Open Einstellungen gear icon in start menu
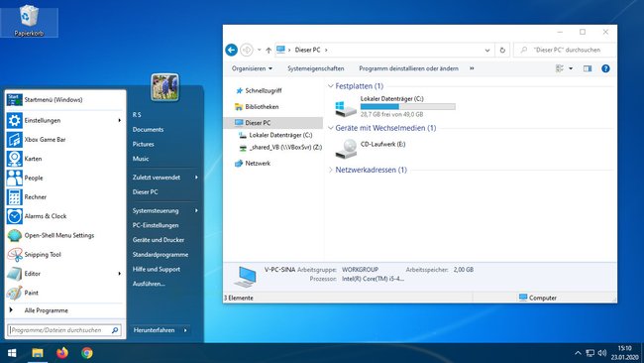The width and height of the screenshot is (644, 363). [15, 120]
